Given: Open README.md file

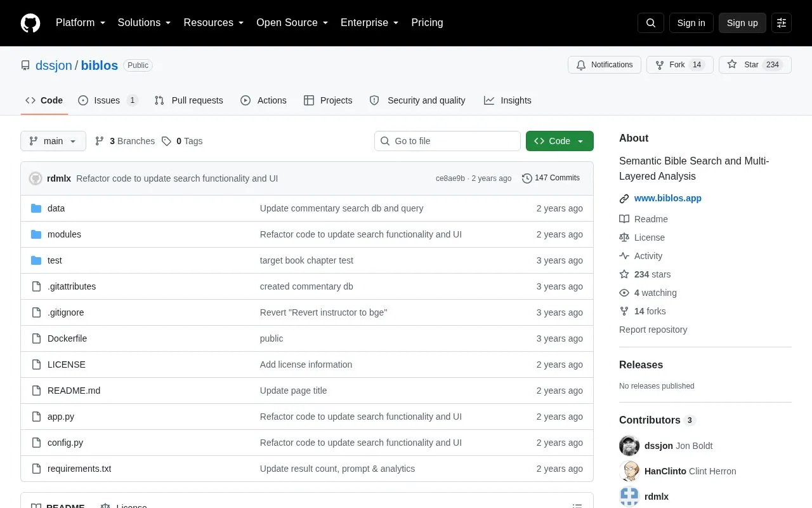Looking at the screenshot, I should pos(74,391).
